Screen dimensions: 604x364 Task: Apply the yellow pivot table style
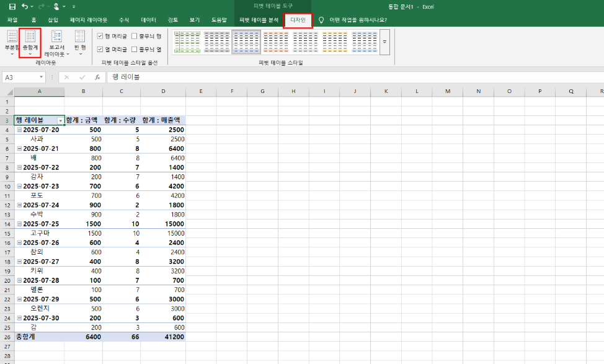(x=335, y=42)
